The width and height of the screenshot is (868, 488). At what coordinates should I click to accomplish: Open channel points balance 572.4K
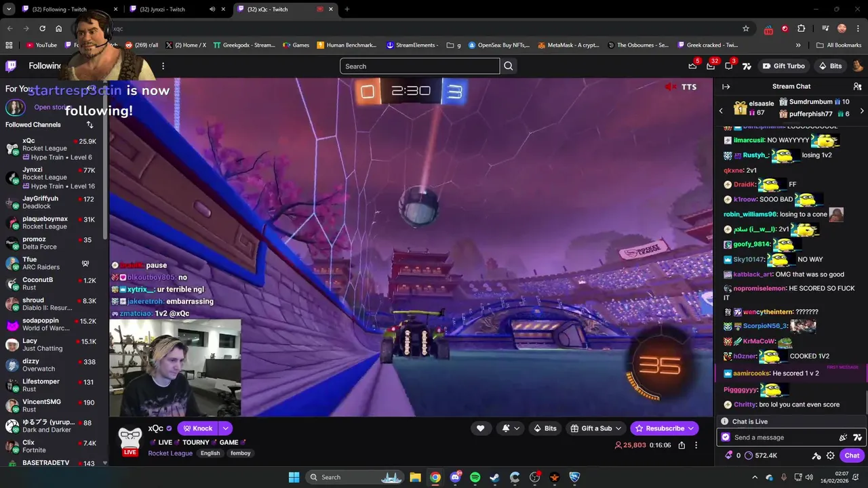760,455
